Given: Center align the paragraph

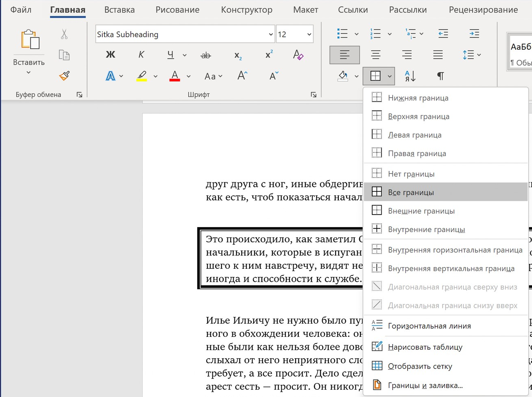Looking at the screenshot, I should click(x=375, y=55).
